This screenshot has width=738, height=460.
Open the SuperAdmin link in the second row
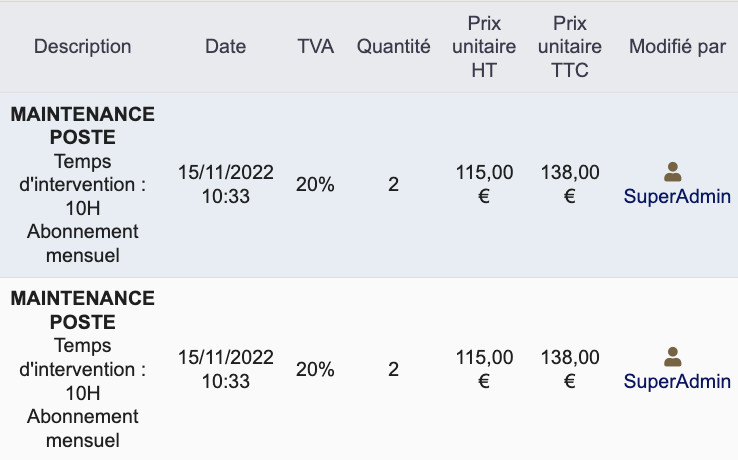tap(677, 381)
